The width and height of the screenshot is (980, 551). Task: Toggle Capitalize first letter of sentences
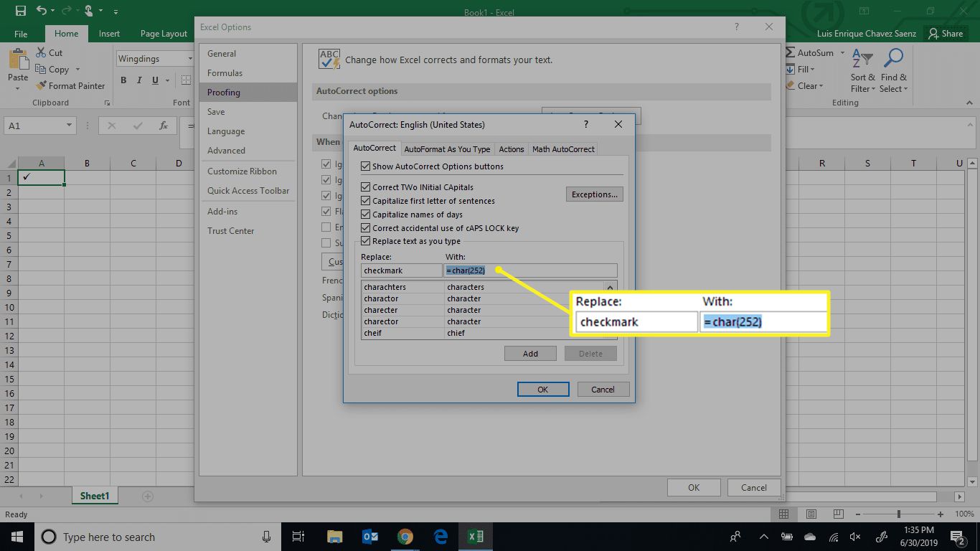tap(366, 201)
